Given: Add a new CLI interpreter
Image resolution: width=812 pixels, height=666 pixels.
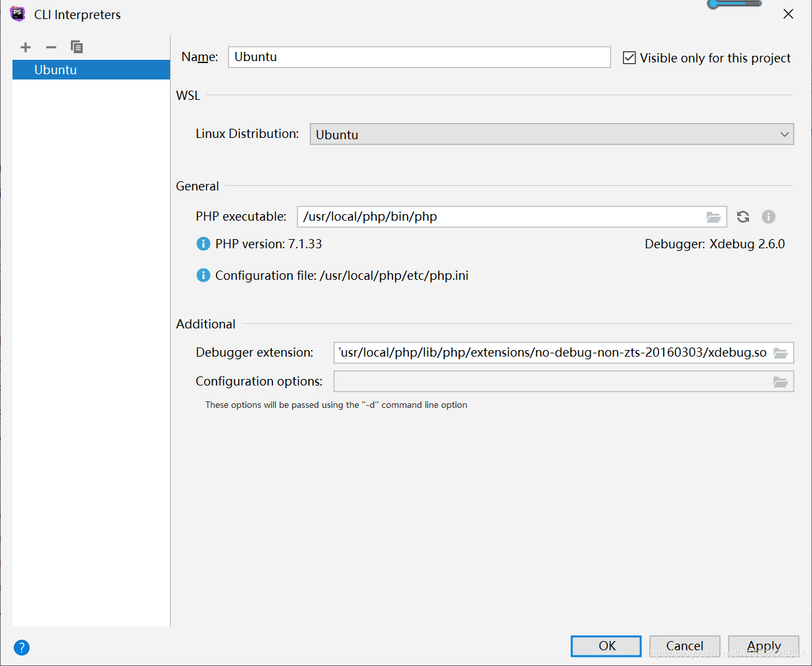Looking at the screenshot, I should (25, 47).
